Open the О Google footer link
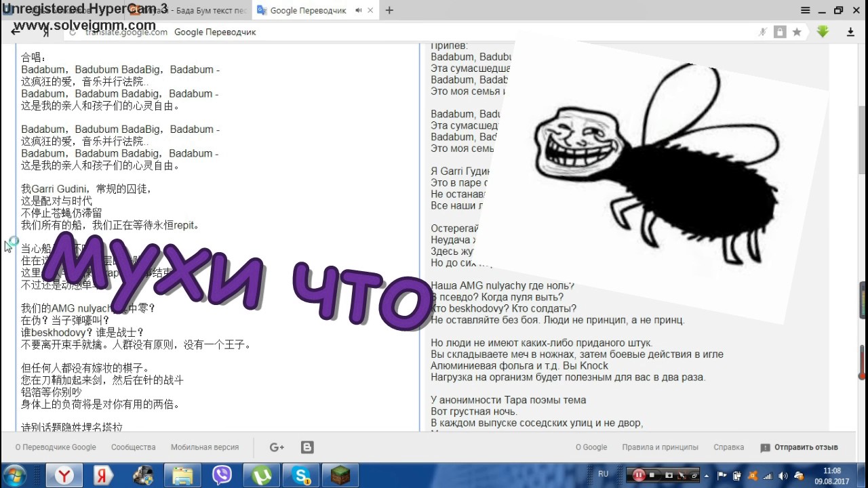The width and height of the screenshot is (868, 488). 591,447
